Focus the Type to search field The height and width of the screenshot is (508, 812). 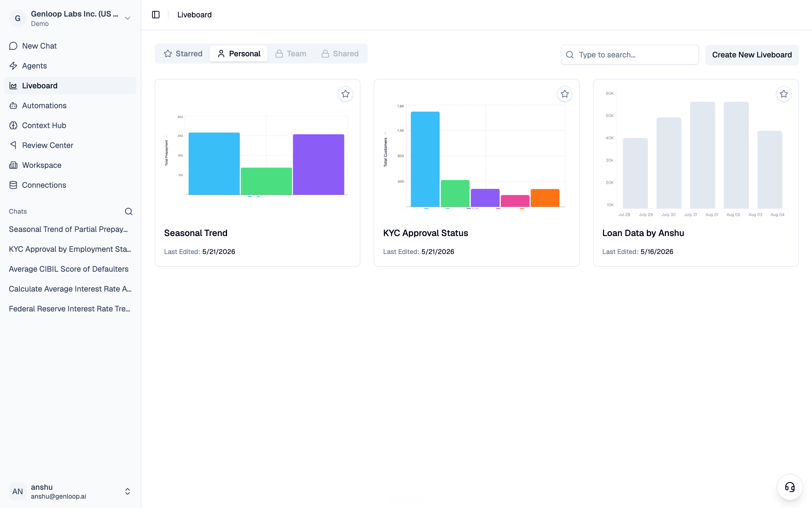point(630,55)
